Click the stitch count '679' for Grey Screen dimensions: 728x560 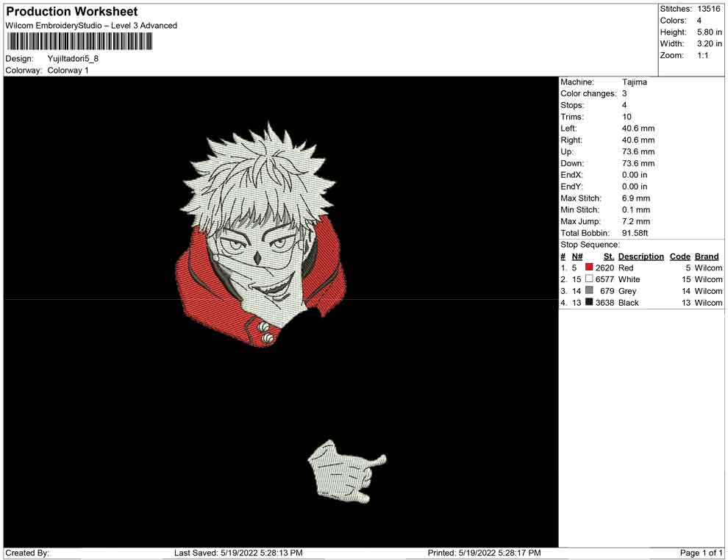click(x=607, y=291)
